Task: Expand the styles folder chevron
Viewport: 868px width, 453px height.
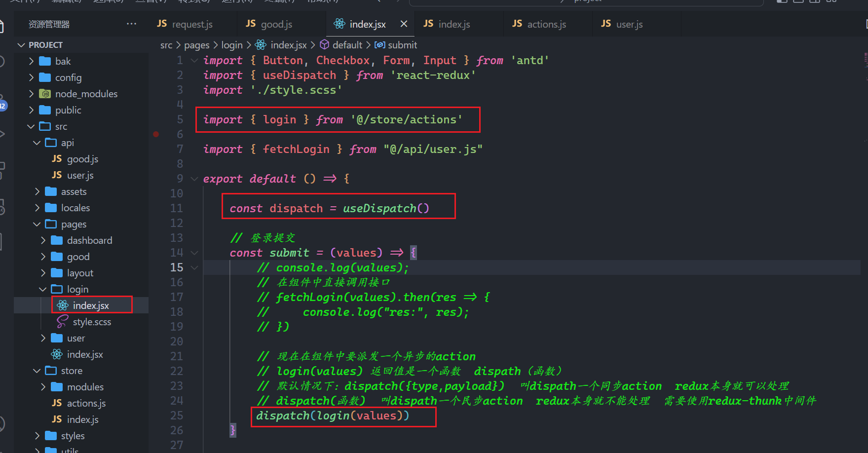Action: (x=37, y=436)
